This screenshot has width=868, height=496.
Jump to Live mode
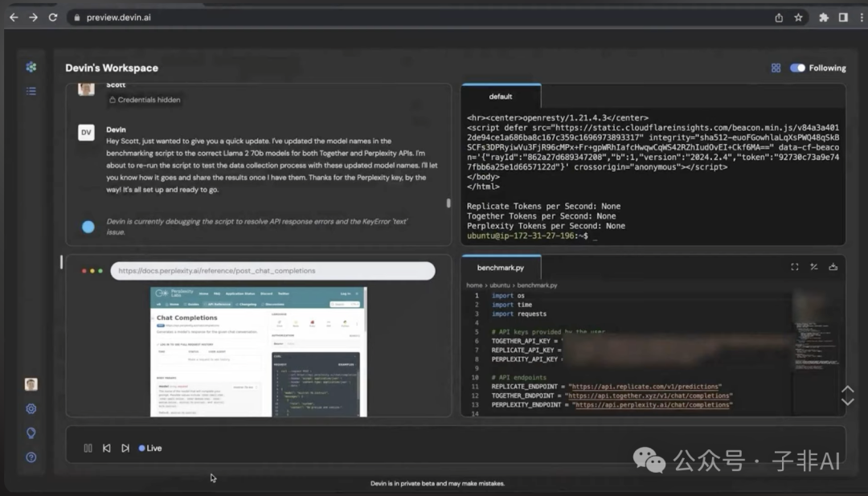point(150,448)
